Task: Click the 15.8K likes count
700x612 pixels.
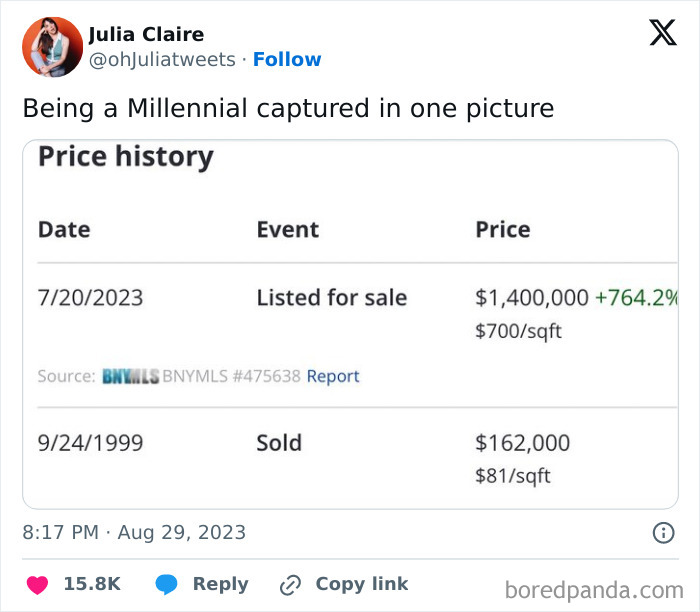Action: pyautogui.click(x=92, y=584)
